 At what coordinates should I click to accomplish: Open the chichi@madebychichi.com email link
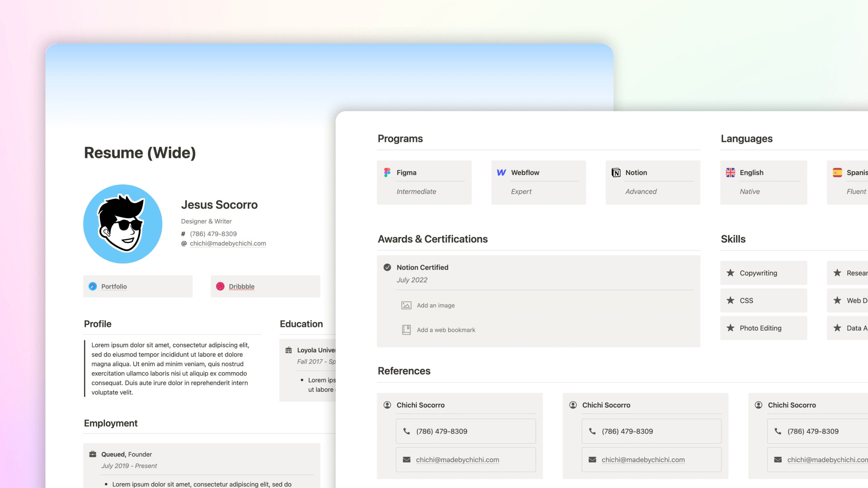(x=228, y=243)
